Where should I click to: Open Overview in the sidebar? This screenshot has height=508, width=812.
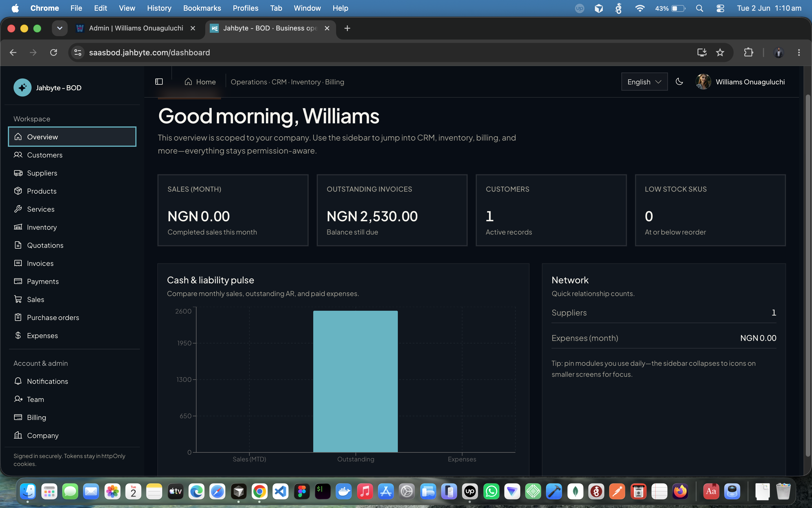(72, 137)
